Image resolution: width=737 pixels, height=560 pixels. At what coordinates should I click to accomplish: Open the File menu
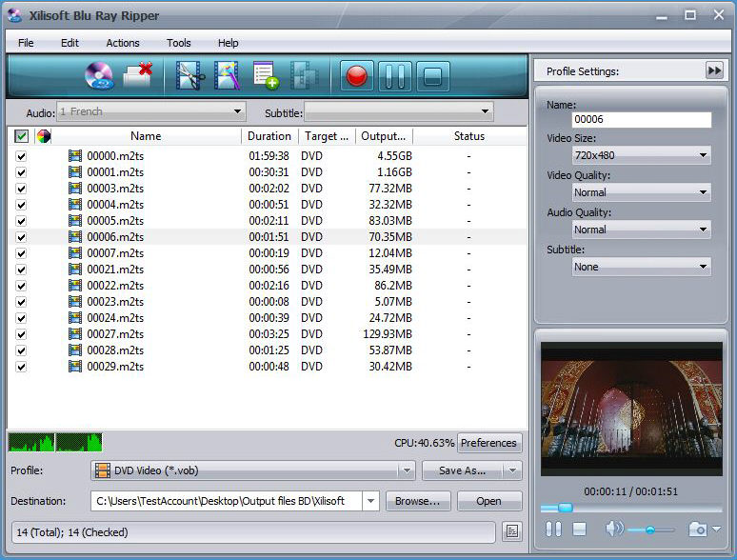26,43
